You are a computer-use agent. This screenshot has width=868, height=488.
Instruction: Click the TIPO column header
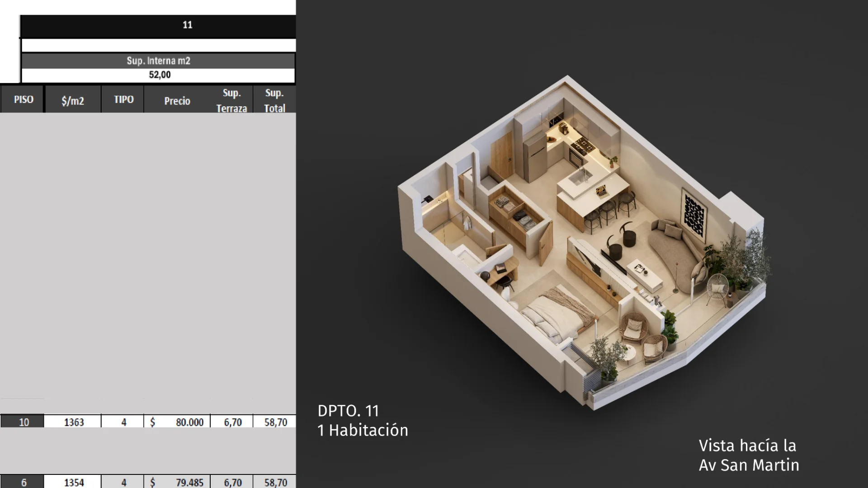click(x=123, y=99)
